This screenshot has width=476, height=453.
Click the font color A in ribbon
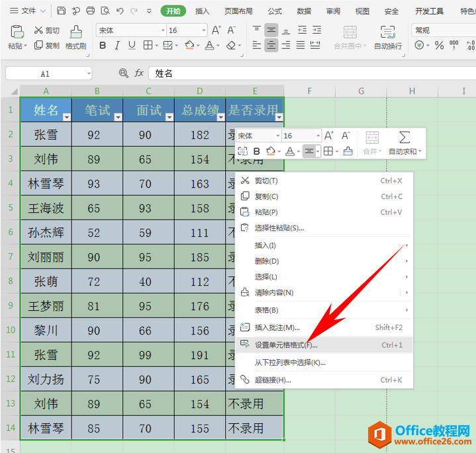[209, 46]
